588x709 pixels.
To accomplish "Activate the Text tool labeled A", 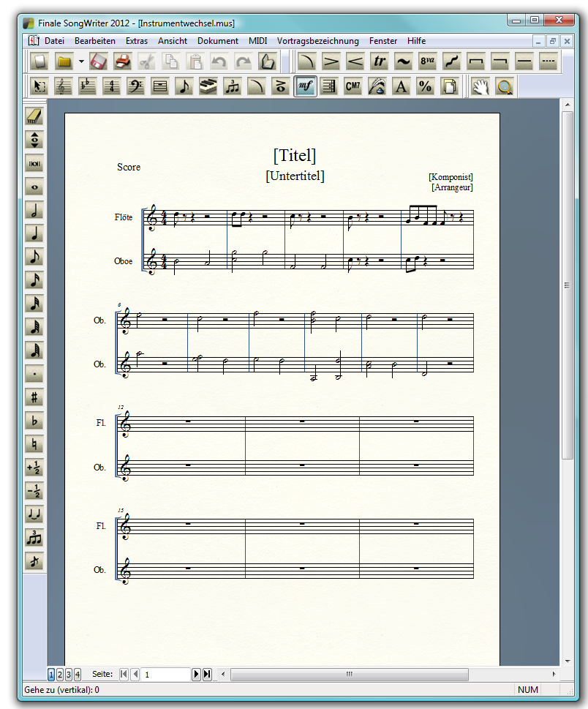I will click(x=402, y=86).
